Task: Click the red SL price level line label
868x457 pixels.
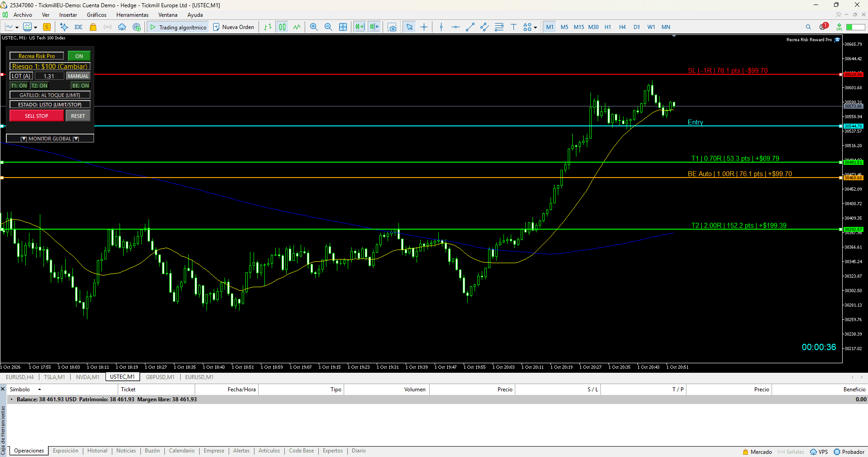Action: pyautogui.click(x=728, y=71)
